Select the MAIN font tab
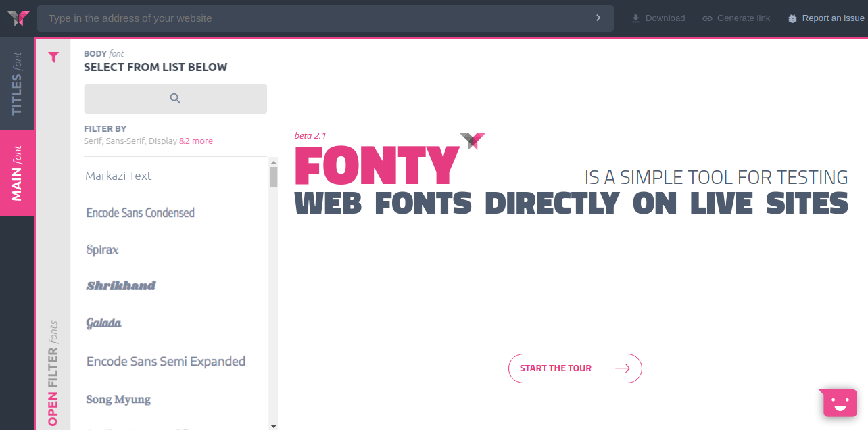Image resolution: width=868 pixels, height=430 pixels. pyautogui.click(x=17, y=173)
